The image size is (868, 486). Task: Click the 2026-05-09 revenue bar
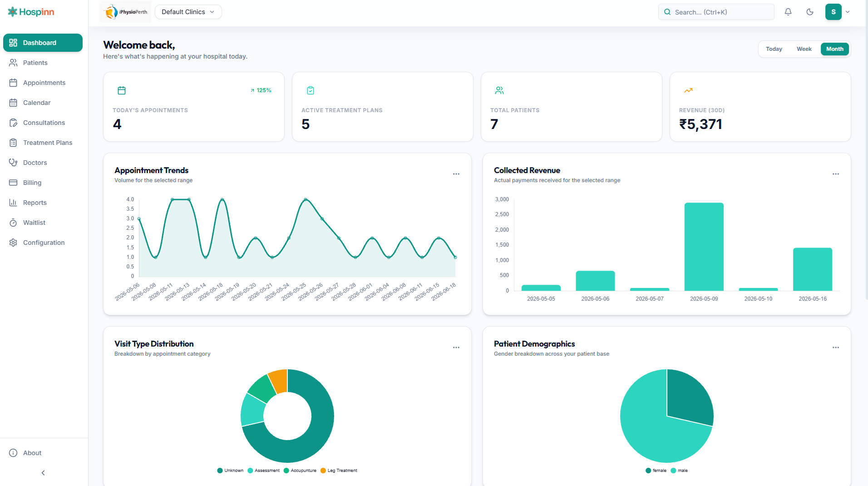tap(704, 247)
